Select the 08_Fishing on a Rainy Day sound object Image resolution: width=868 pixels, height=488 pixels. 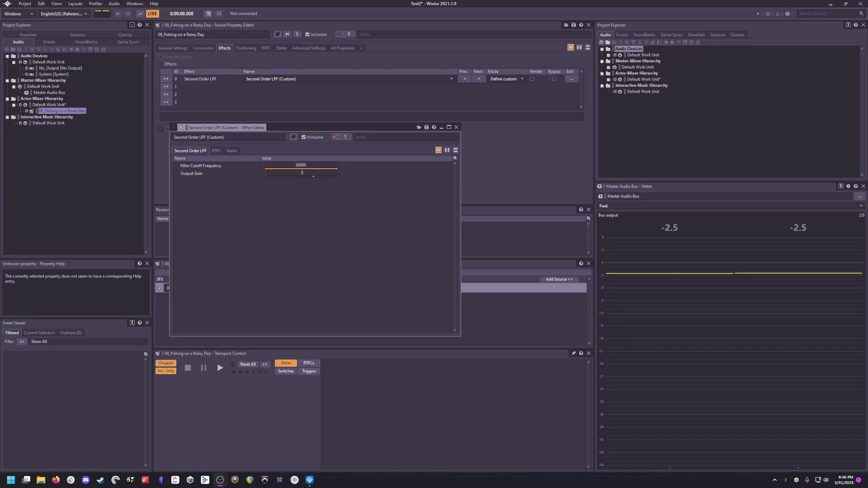(x=62, y=111)
